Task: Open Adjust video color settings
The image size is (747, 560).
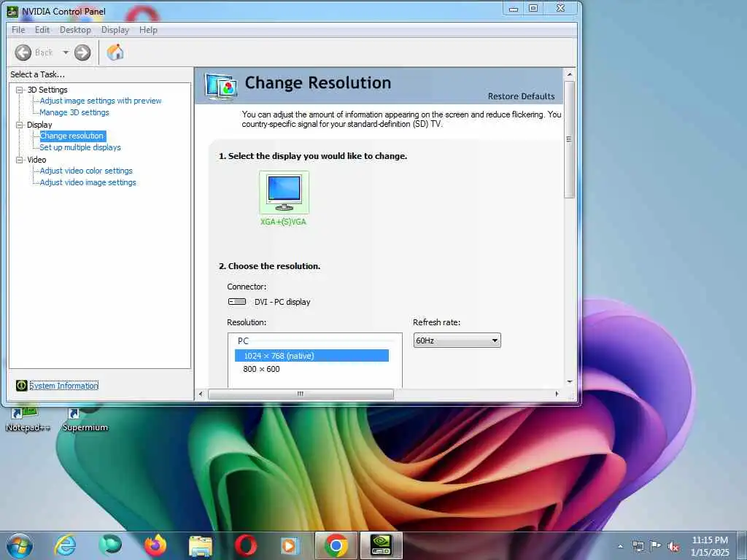Action: click(86, 171)
